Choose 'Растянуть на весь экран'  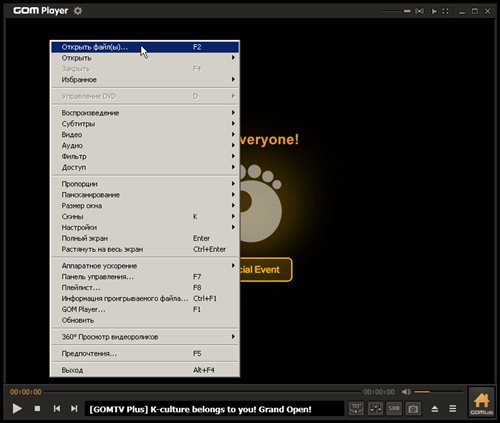145,249
